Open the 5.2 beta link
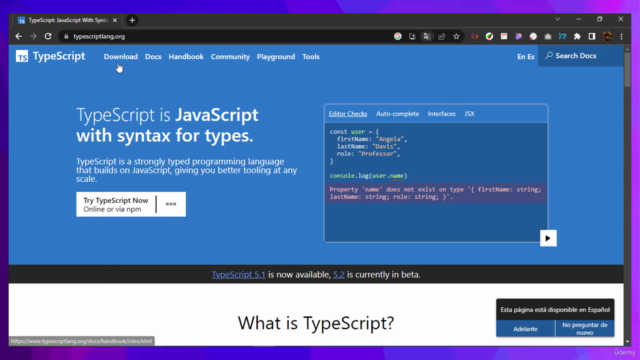Viewport: 640px width, 360px height. point(339,275)
